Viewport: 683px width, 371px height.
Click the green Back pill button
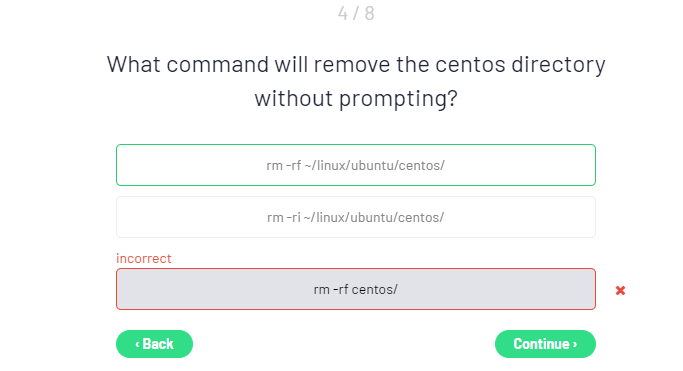pyautogui.click(x=154, y=344)
